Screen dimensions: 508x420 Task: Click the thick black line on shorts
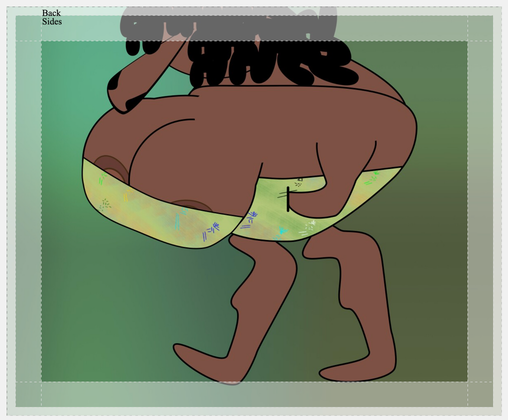(x=288, y=199)
